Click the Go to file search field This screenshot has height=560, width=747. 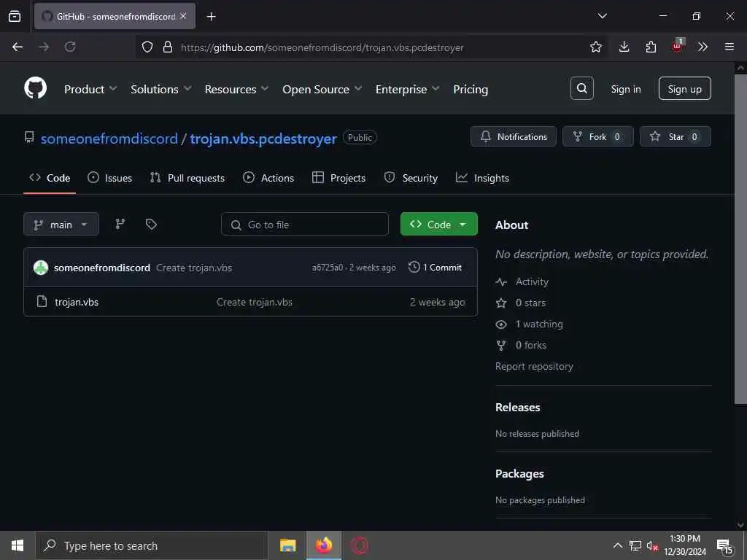[x=304, y=224]
